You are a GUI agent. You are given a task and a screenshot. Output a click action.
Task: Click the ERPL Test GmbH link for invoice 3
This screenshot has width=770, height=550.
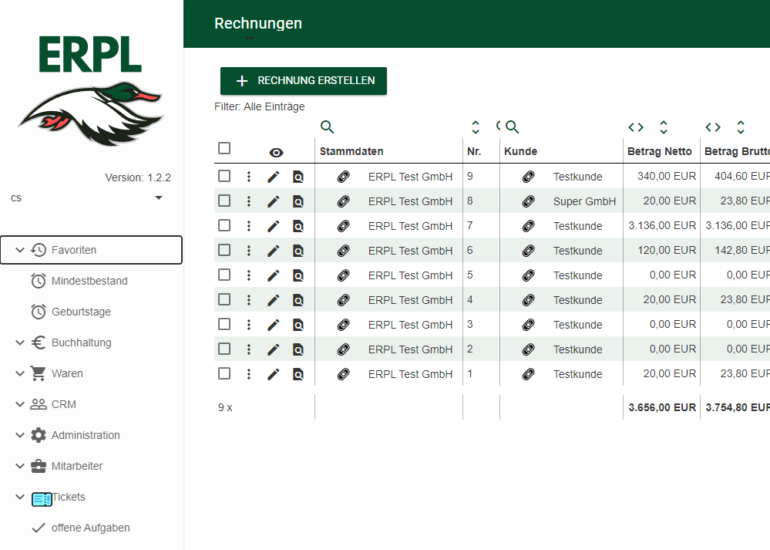[x=410, y=325]
